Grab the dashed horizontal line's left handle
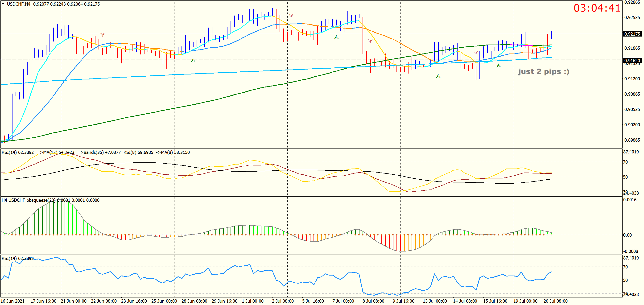 1,59
